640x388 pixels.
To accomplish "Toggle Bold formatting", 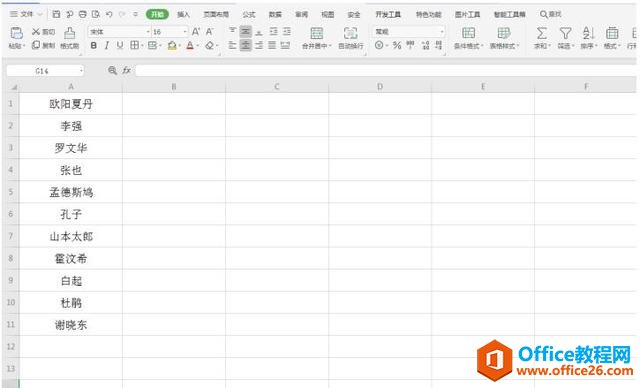I will (93, 45).
